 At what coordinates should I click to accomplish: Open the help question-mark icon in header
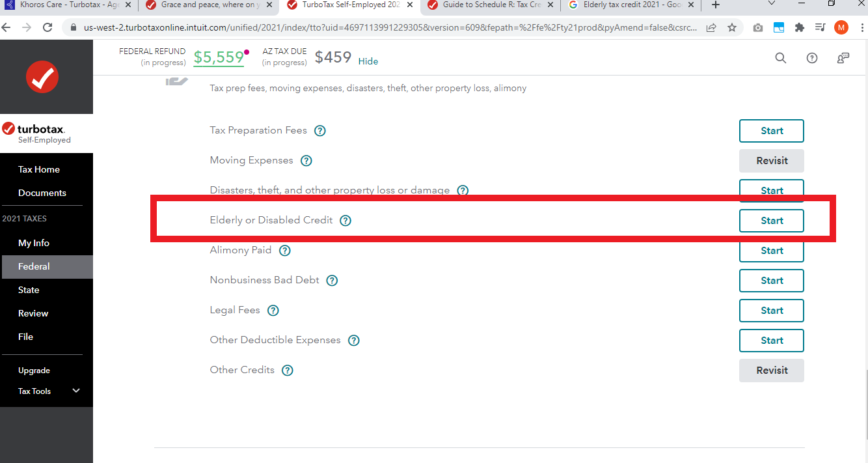[x=812, y=58]
